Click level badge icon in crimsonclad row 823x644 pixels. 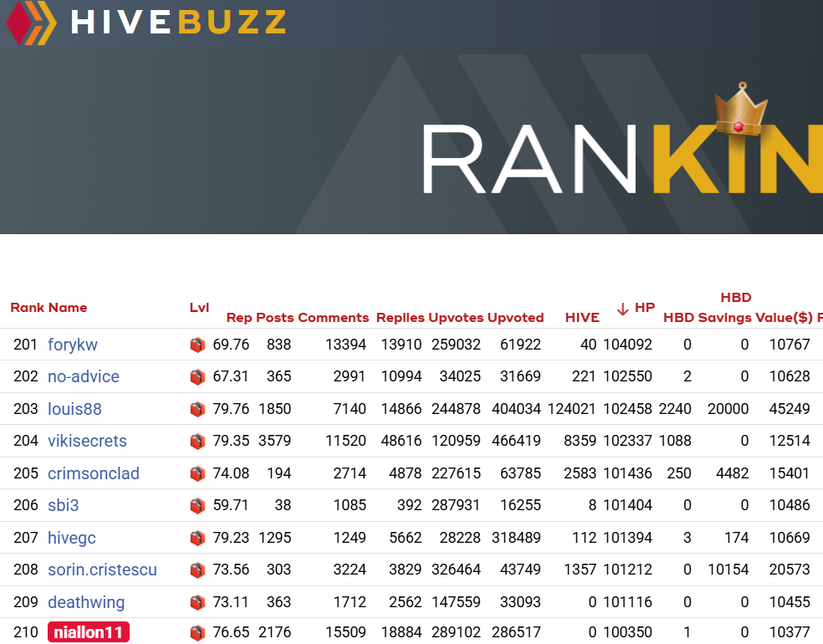click(x=197, y=473)
